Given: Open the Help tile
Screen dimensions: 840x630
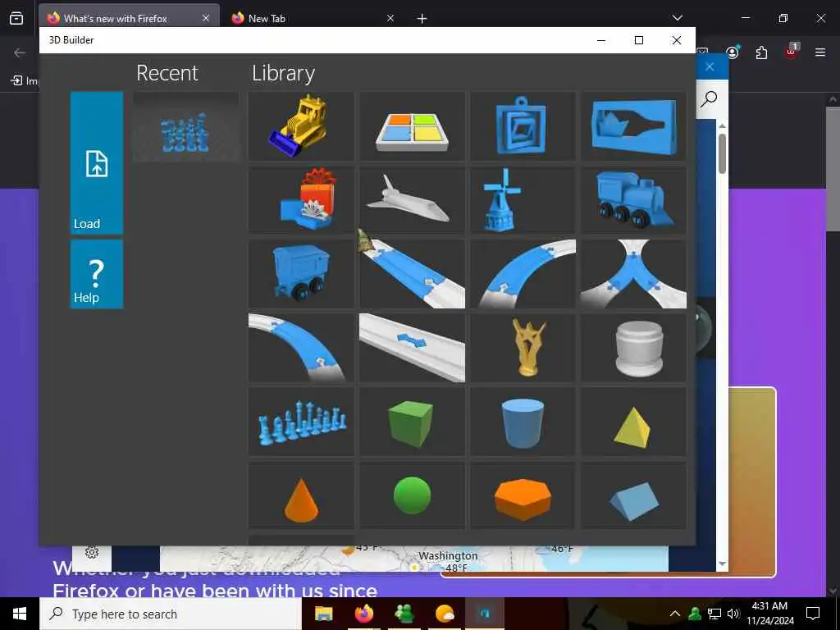Looking at the screenshot, I should (97, 274).
